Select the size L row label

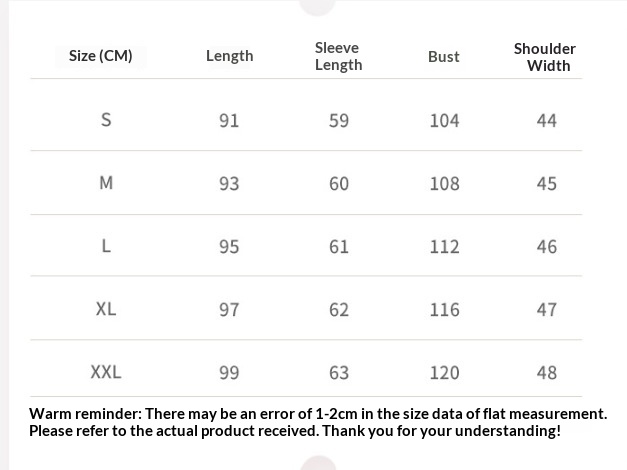click(106, 246)
